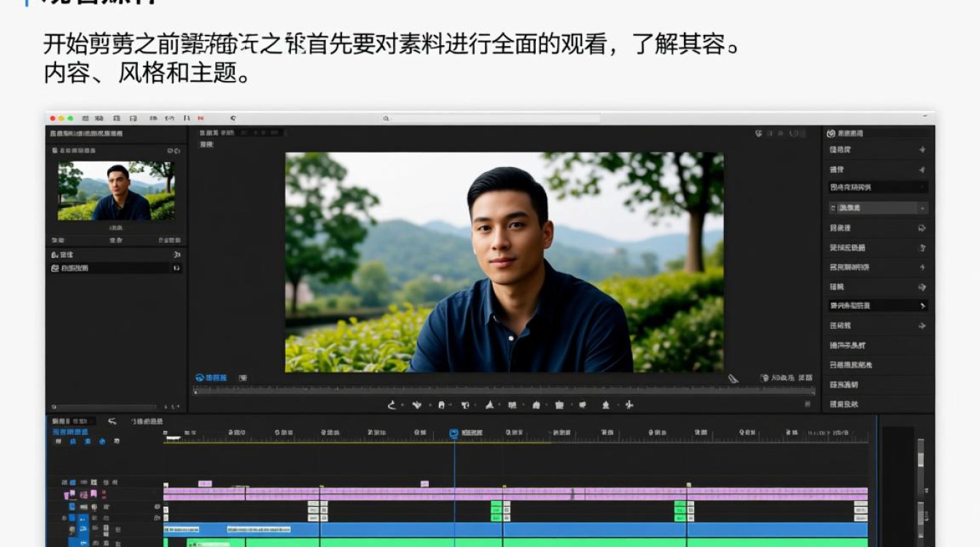
Task: Select the blue audio clip on the timeline
Action: tap(516, 529)
